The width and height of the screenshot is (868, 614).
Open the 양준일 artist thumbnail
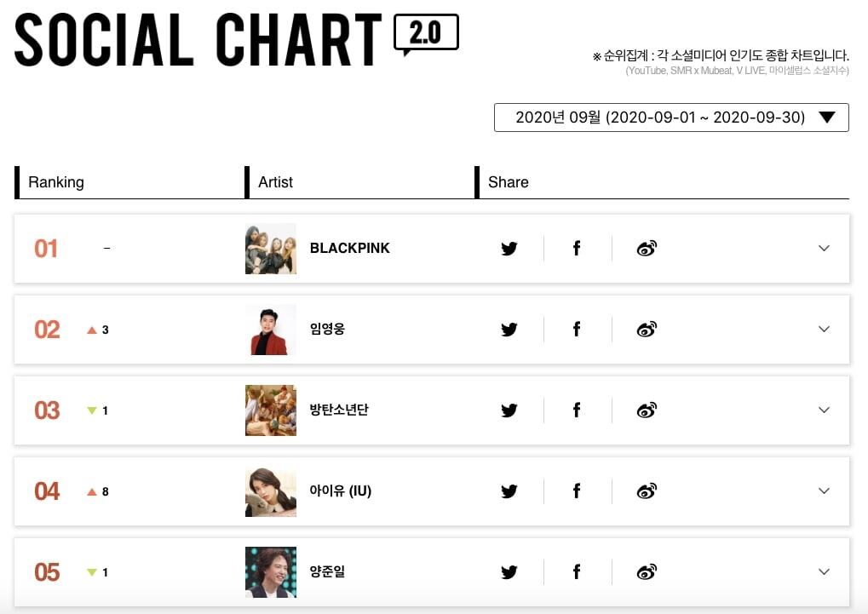click(271, 572)
